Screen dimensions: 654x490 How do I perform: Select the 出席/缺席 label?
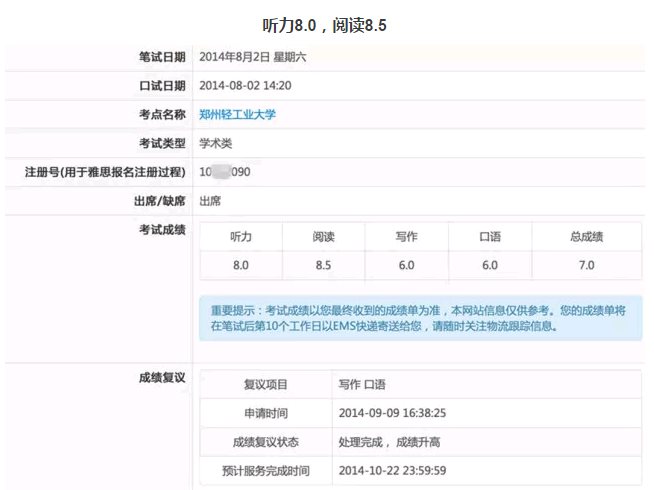[x=159, y=201]
